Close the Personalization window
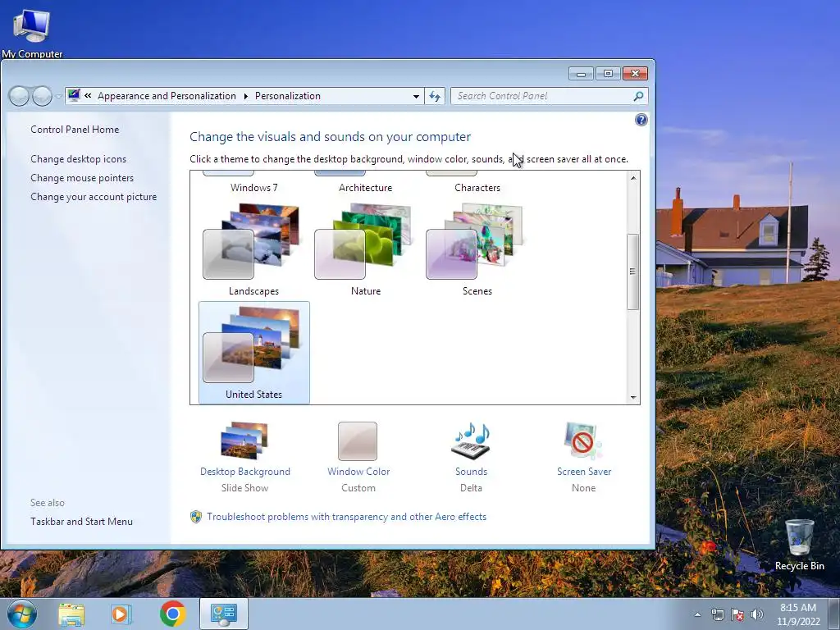This screenshot has height=630, width=840. point(636,73)
